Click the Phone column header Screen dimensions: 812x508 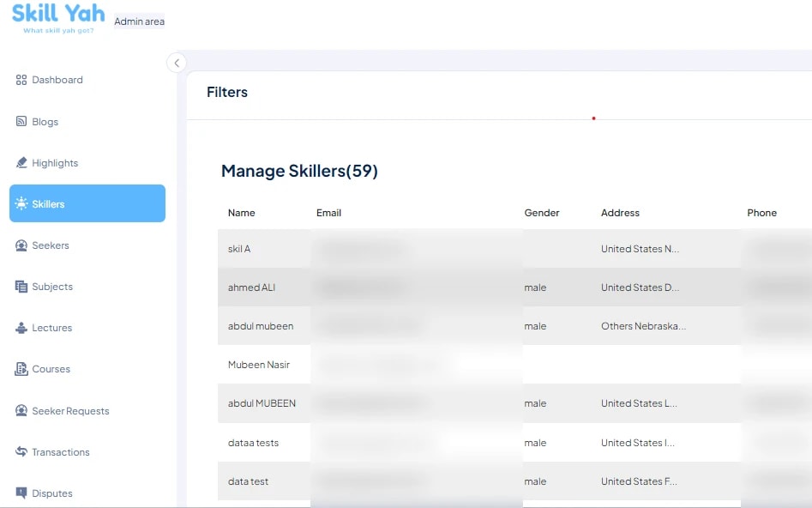[x=761, y=213]
